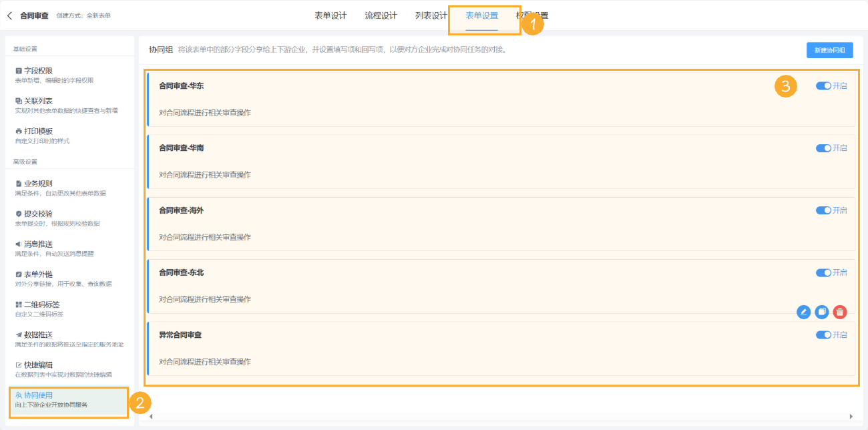The image size is (868, 430).
Task: Open the 权限设置 tab
Action: tap(533, 13)
